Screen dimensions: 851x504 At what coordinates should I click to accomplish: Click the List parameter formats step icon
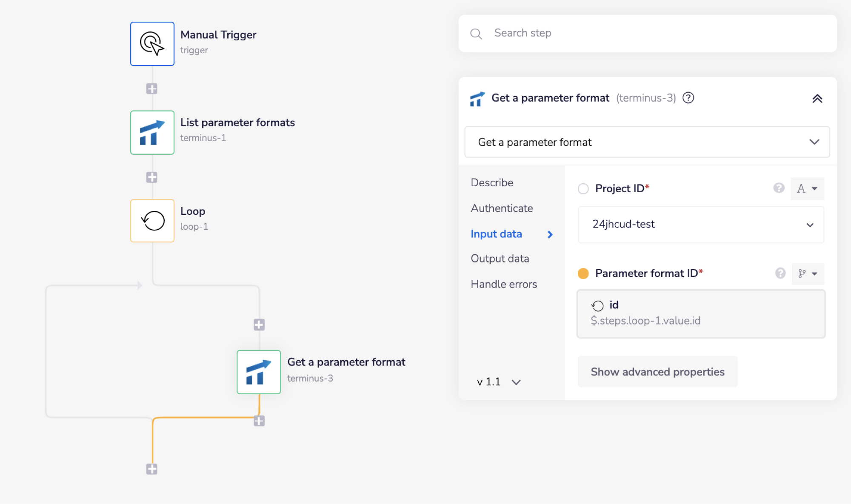coord(152,133)
